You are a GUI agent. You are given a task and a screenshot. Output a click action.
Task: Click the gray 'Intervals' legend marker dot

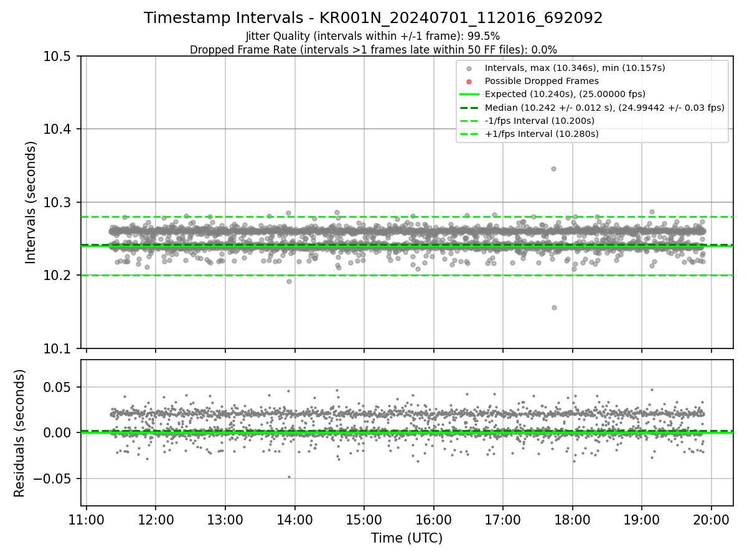click(469, 68)
